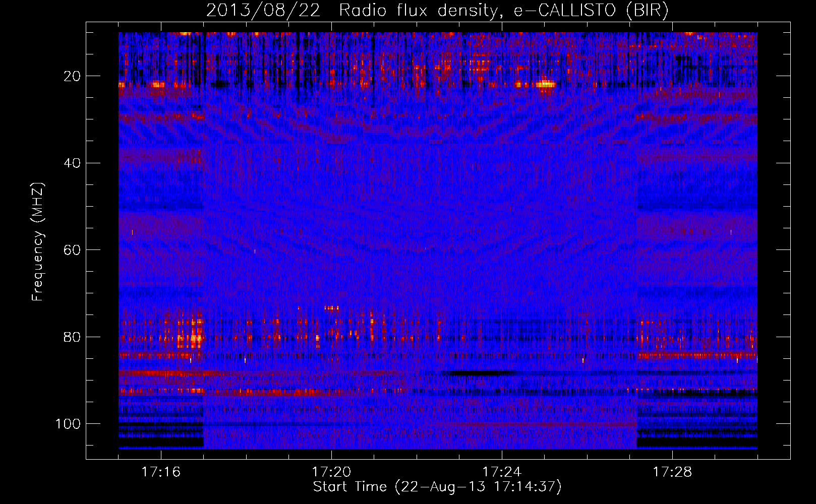Click the 17:24 time tick label

[x=502, y=472]
